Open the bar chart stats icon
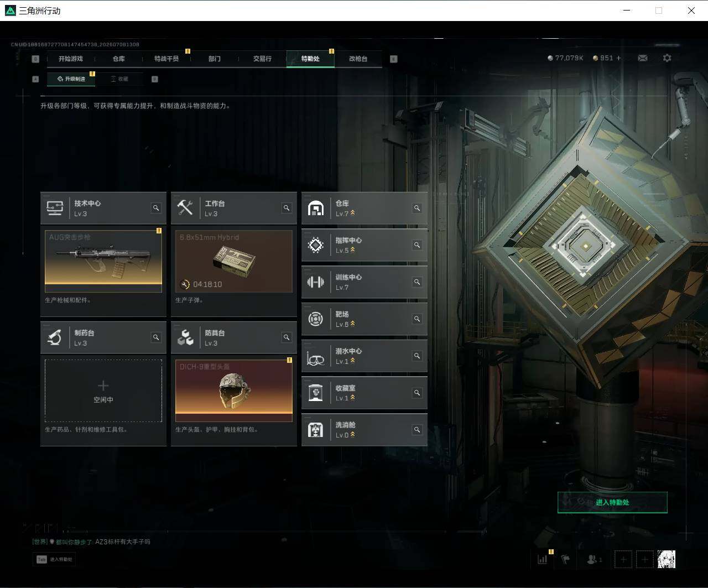This screenshot has width=708, height=588. [543, 559]
